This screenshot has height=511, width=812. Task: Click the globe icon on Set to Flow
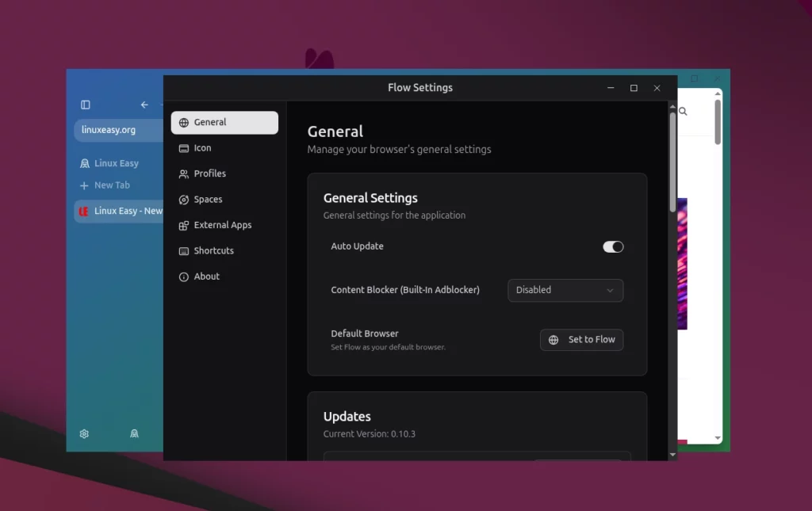tap(553, 340)
